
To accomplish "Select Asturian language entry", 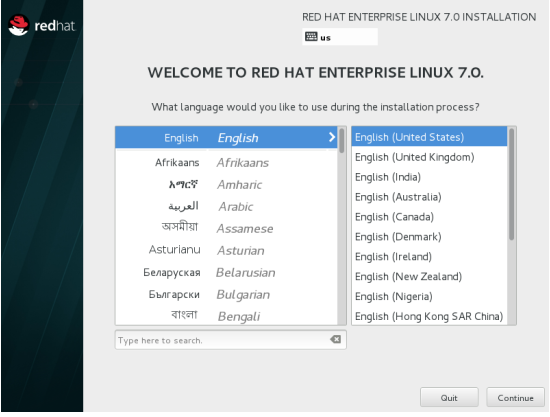I will click(x=226, y=250).
